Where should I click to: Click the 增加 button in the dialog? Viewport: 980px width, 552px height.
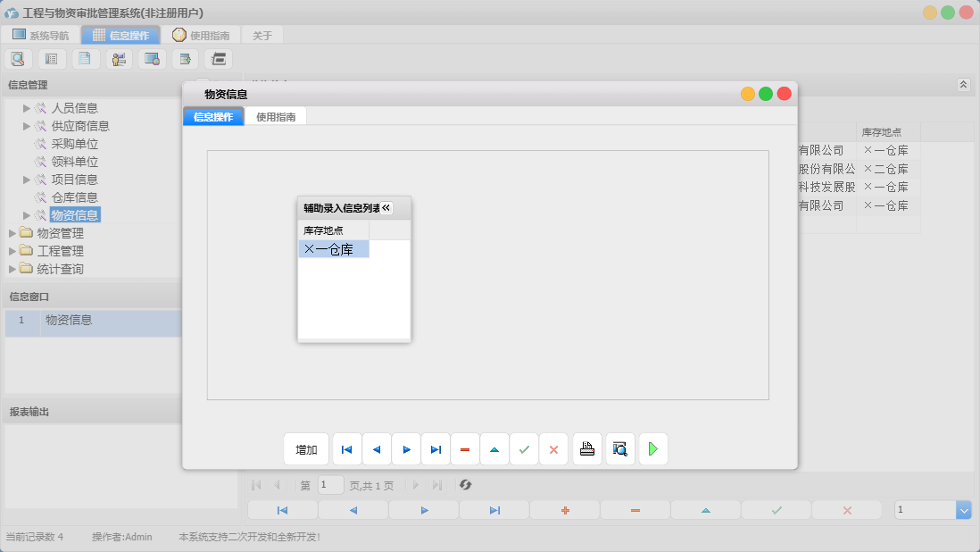[x=306, y=449]
